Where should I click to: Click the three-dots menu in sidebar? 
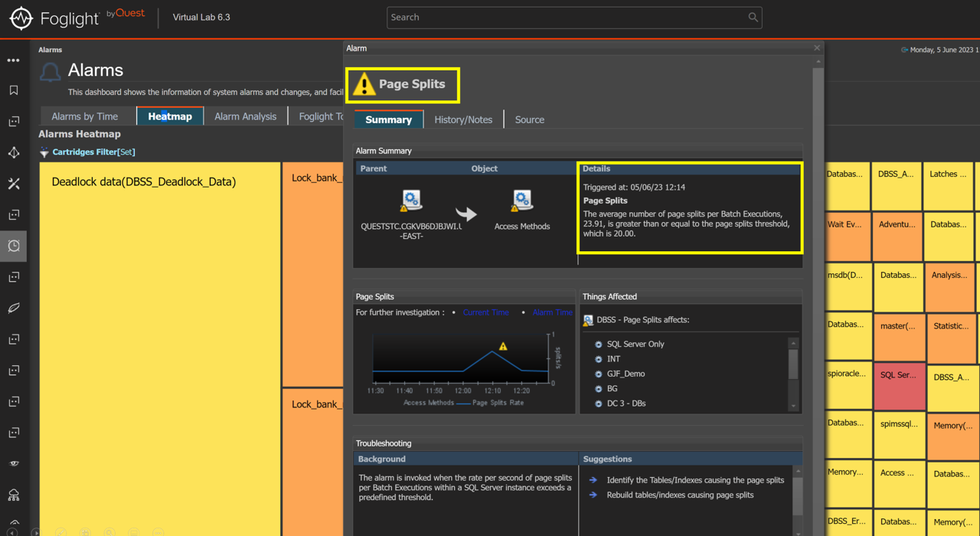[14, 60]
